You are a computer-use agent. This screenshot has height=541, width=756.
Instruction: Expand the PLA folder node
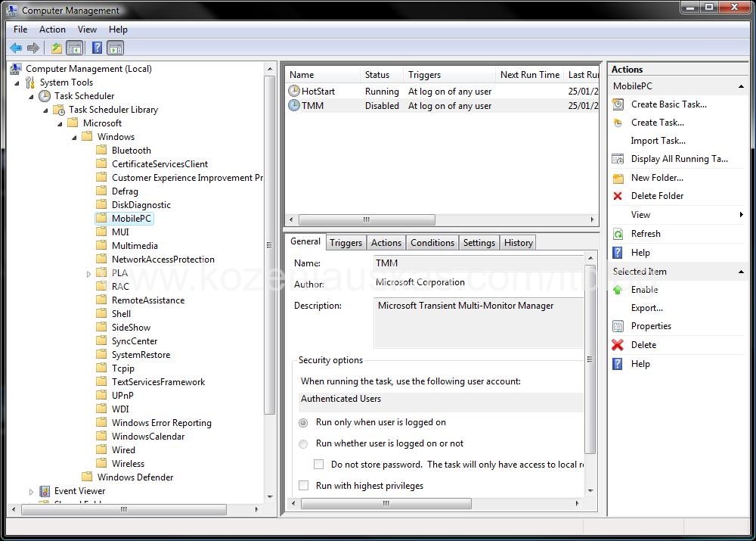coord(88,274)
